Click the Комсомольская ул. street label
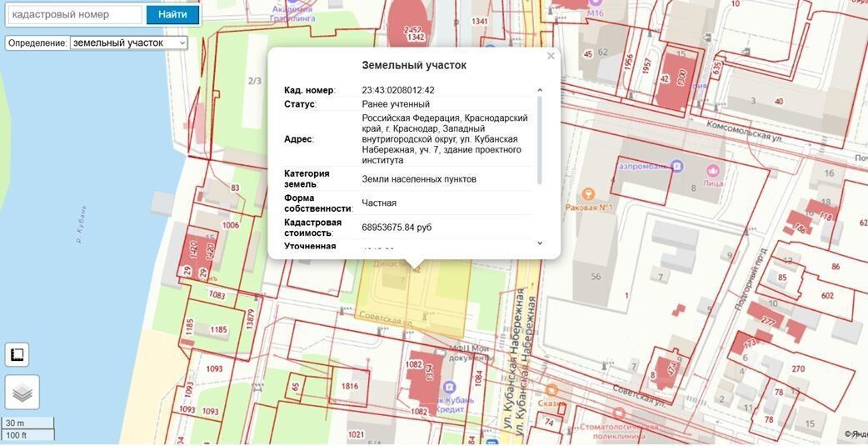The image size is (868, 446). tap(745, 132)
